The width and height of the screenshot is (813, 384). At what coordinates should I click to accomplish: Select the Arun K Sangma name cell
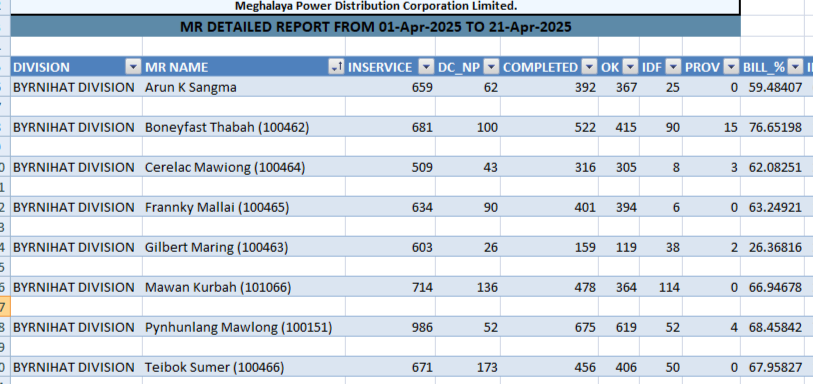pyautogui.click(x=244, y=87)
